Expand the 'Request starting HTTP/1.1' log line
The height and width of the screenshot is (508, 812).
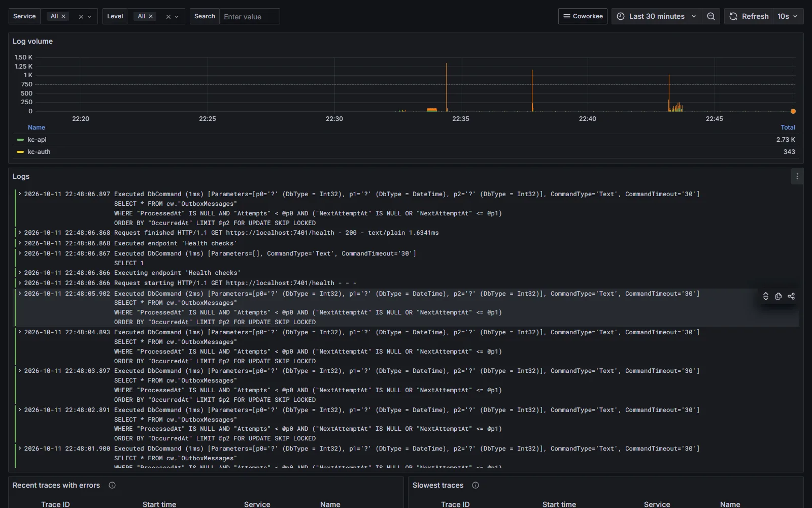point(20,282)
